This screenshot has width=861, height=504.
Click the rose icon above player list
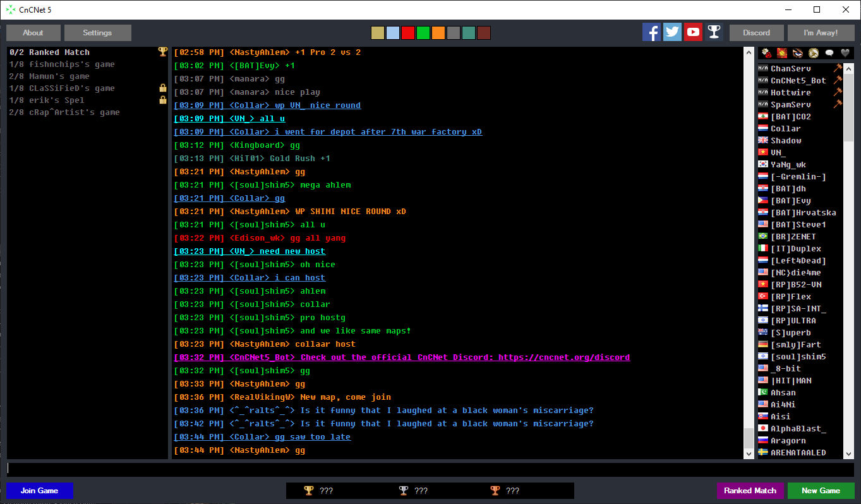pyautogui.click(x=766, y=53)
